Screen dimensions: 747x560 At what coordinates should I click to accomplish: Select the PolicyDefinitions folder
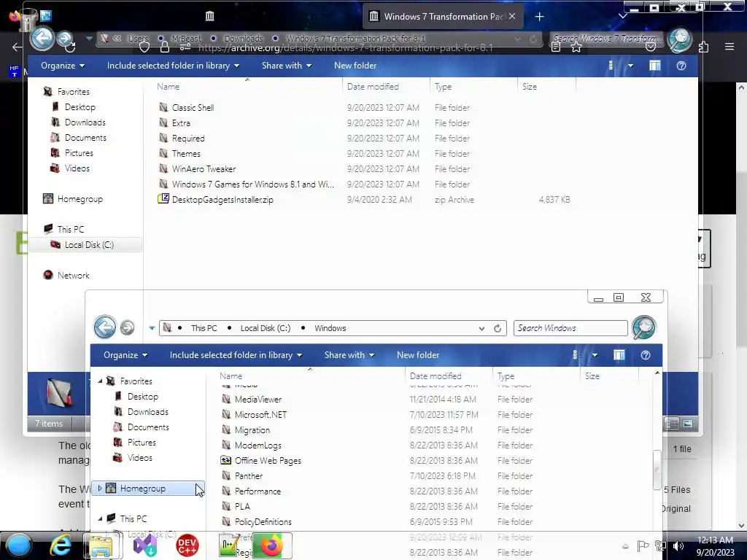pyautogui.click(x=257, y=522)
